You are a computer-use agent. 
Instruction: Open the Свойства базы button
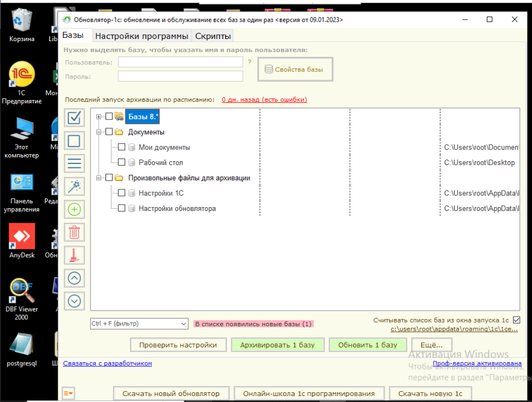(295, 69)
